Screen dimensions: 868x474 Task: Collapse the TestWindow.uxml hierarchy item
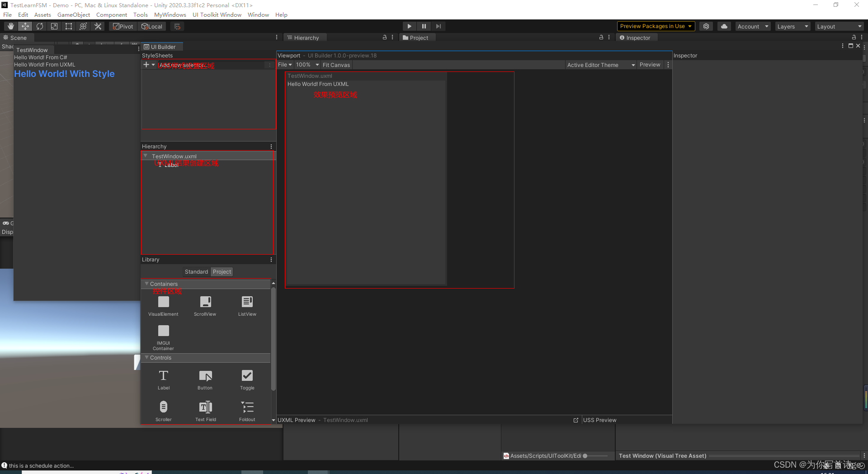[x=146, y=156]
